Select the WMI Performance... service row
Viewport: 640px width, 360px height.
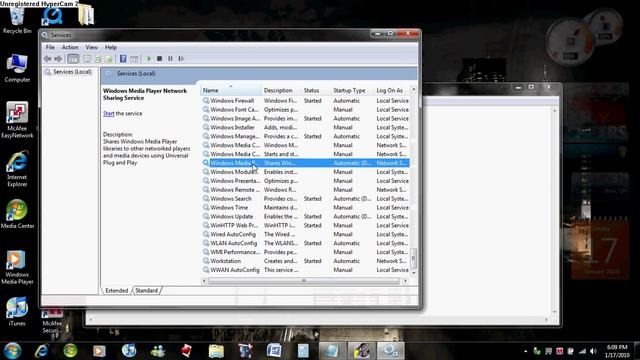pos(305,252)
